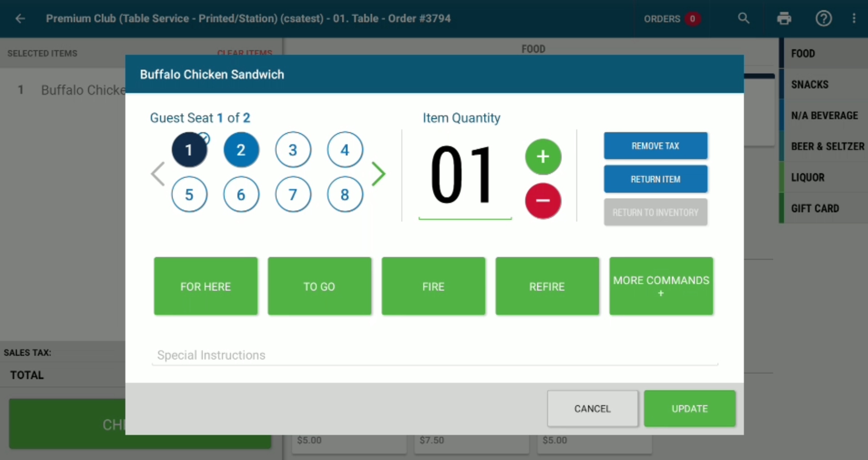
Task: Focus the Special Instructions field
Action: 435,355
